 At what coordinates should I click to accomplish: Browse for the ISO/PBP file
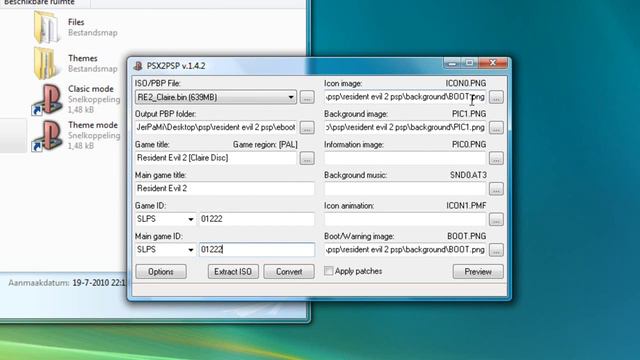307,97
